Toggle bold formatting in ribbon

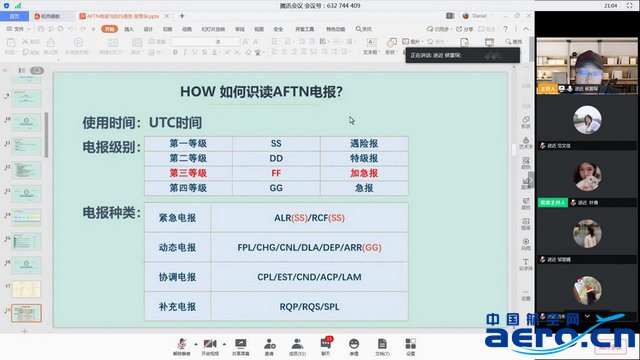[175, 52]
